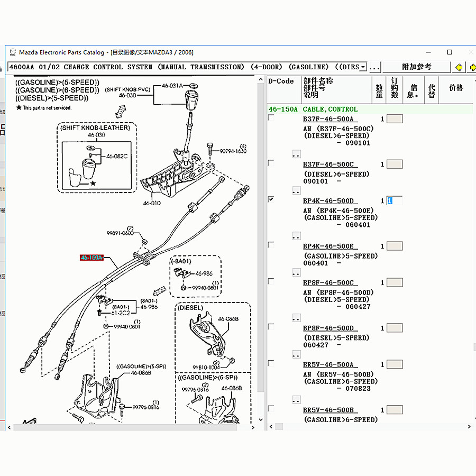Click the diagram vertical scrollbar thumb
This screenshot has width=476, height=476.
[x=261, y=237]
